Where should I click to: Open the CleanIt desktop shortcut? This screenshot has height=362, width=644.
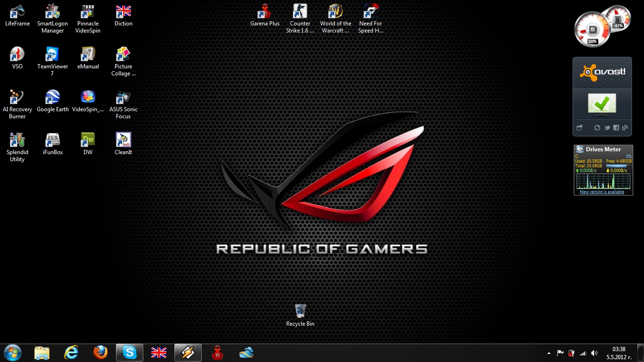123,144
